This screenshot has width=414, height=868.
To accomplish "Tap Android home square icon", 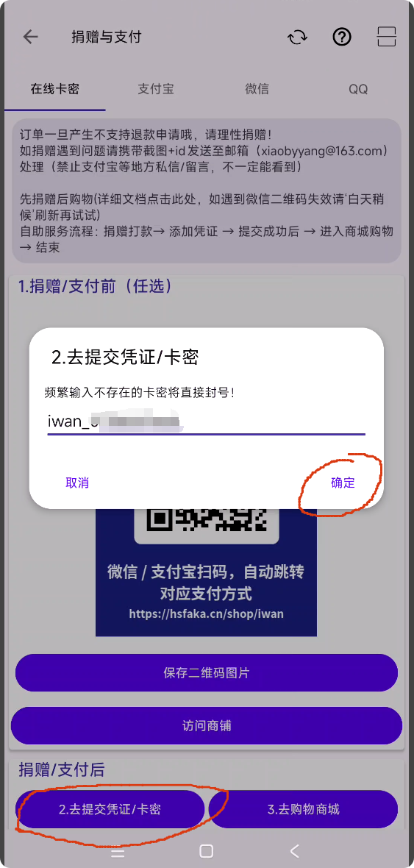I will (207, 851).
